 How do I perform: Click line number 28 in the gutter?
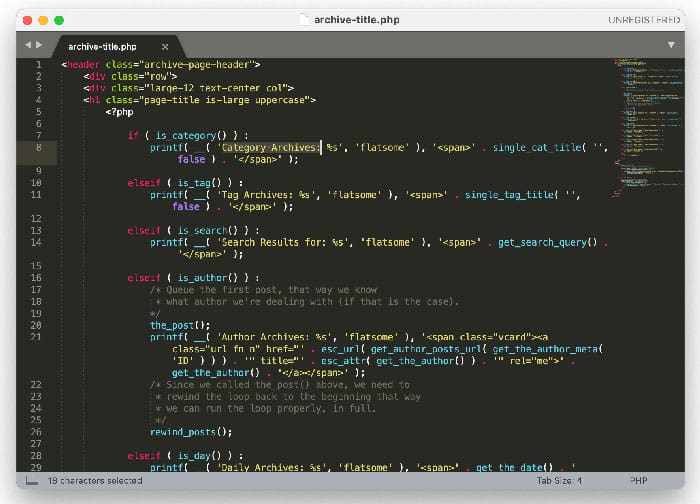36,455
